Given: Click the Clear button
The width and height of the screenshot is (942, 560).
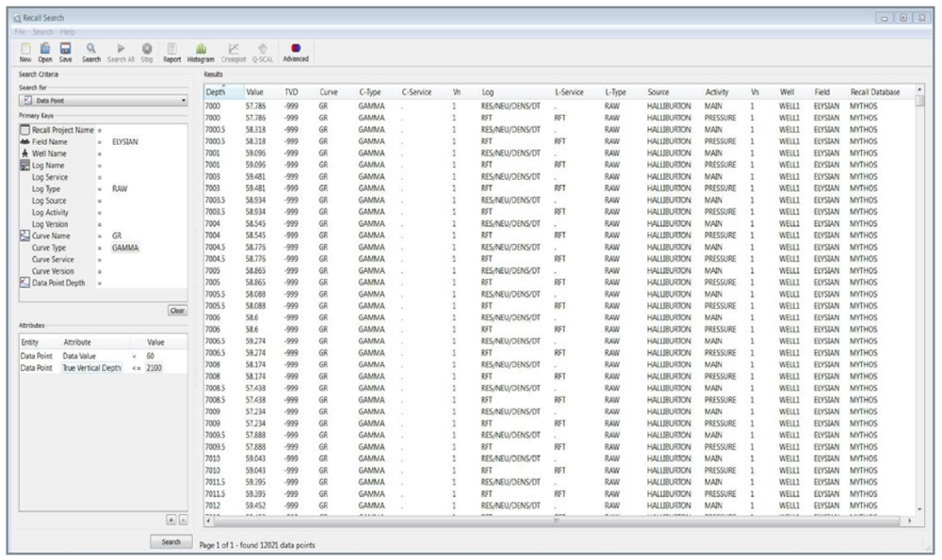Looking at the screenshot, I should click(x=177, y=311).
